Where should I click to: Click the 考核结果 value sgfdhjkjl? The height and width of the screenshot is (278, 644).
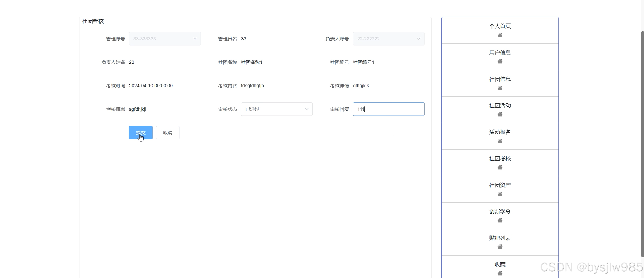tap(138, 109)
